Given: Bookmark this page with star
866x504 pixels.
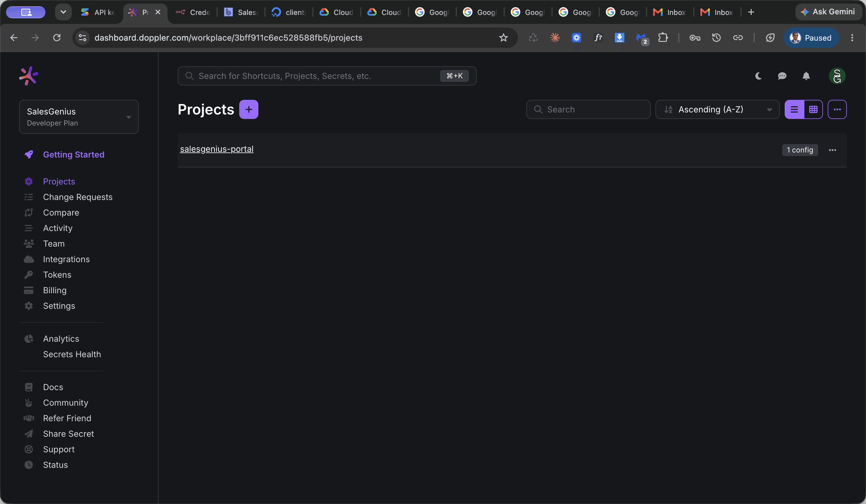Looking at the screenshot, I should 504,38.
